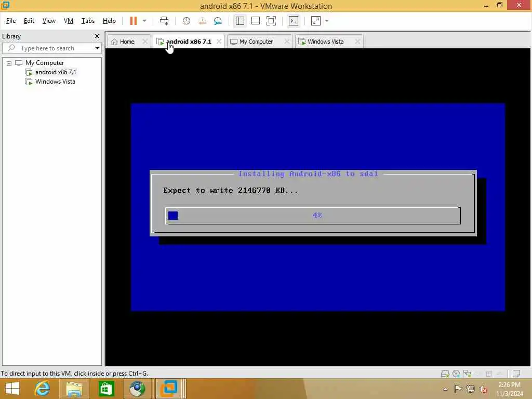Open the File menu
This screenshot has height=399, width=532.
point(11,21)
